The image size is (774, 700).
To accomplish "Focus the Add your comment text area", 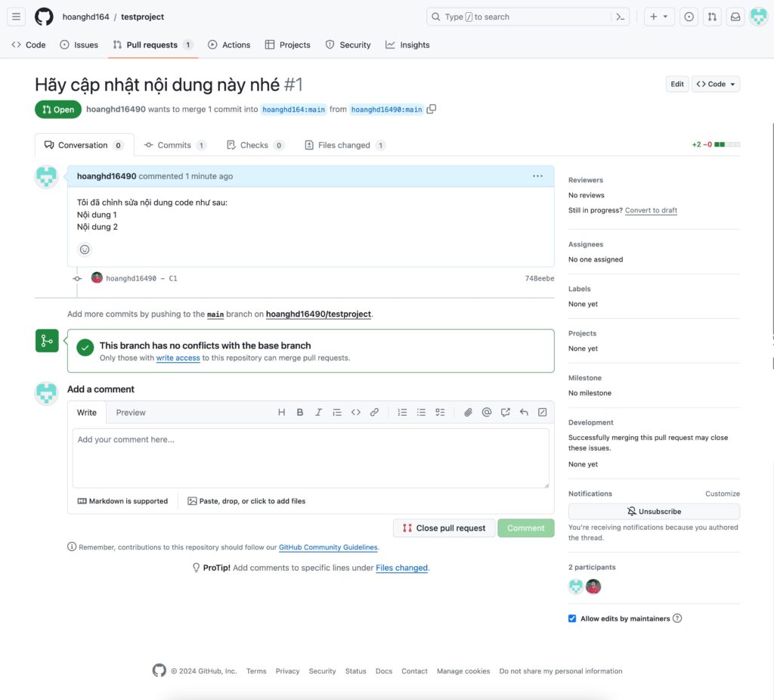I will 311,458.
